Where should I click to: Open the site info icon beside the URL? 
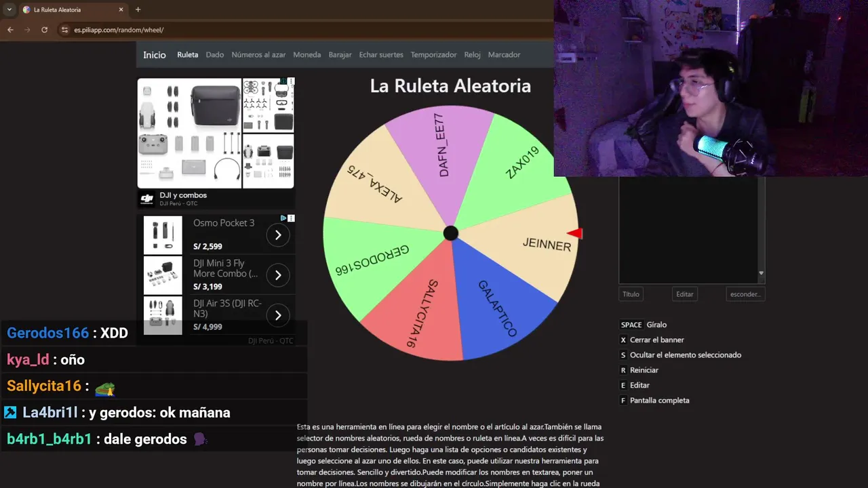[x=65, y=30]
